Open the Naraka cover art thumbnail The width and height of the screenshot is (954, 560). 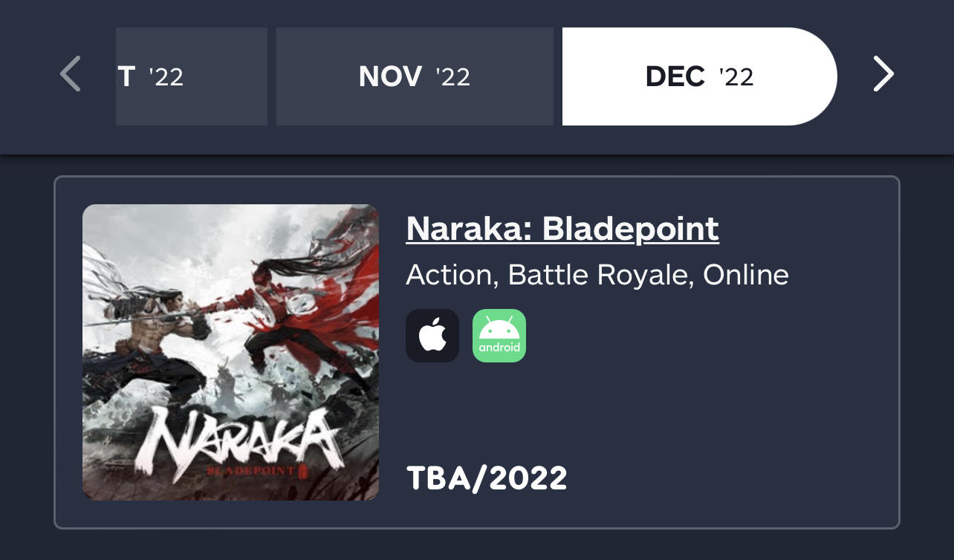click(x=230, y=352)
